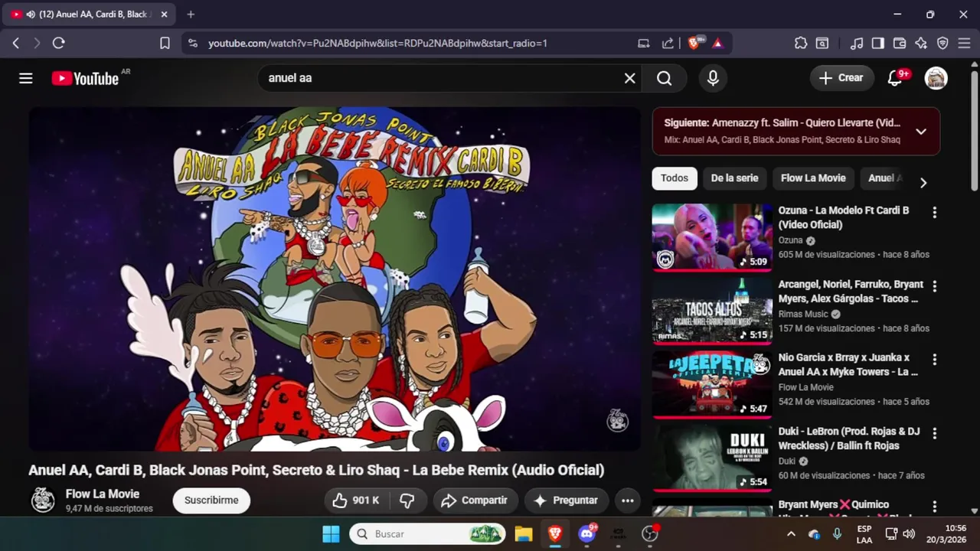Open Ozuna La Modelo video thumbnail
980x551 pixels.
[712, 236]
